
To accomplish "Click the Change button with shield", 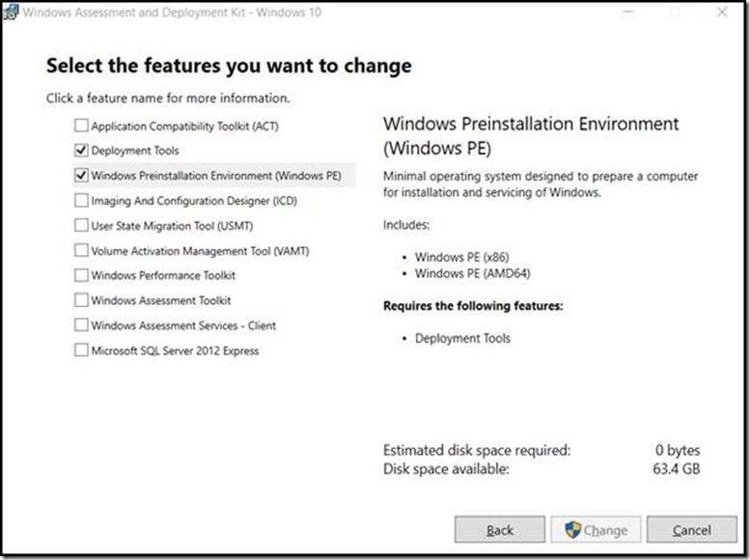I will tap(596, 530).
